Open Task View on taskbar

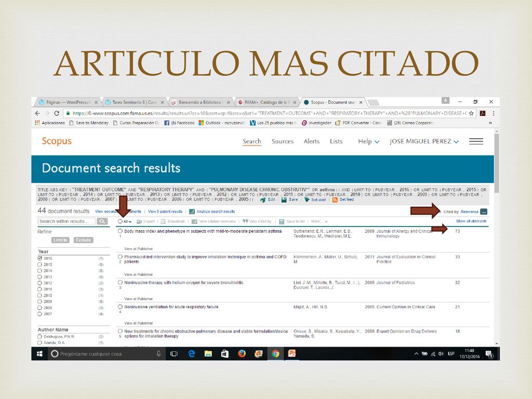[x=174, y=354]
